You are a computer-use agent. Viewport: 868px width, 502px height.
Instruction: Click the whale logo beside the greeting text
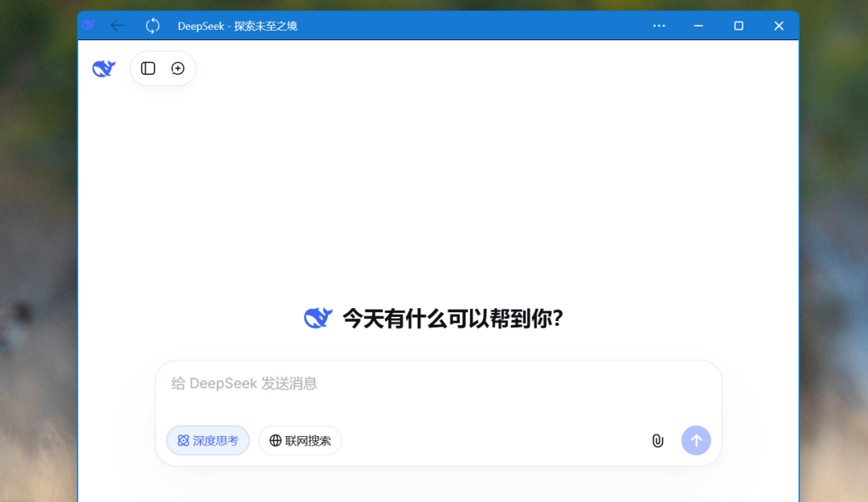(x=317, y=317)
